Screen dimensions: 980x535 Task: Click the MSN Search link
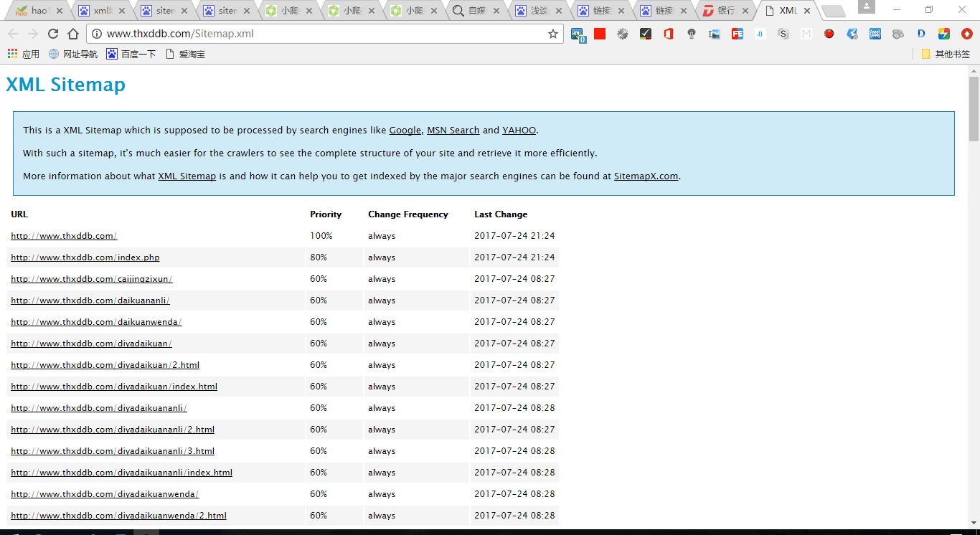click(x=453, y=130)
